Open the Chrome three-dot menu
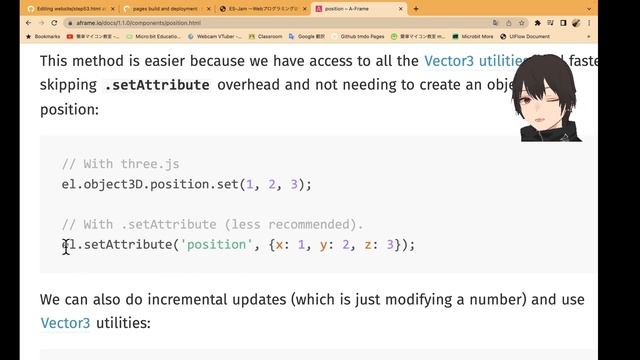Image resolution: width=640 pixels, height=360 pixels. click(x=589, y=23)
